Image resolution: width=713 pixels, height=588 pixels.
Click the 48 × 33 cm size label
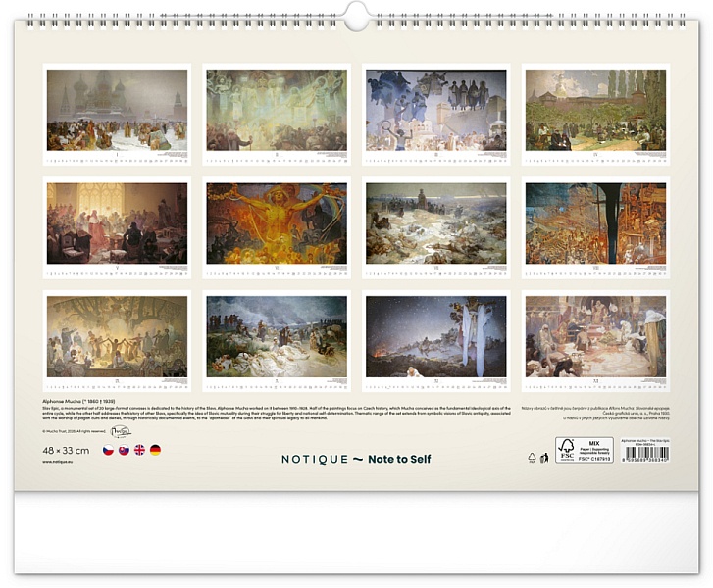66,450
